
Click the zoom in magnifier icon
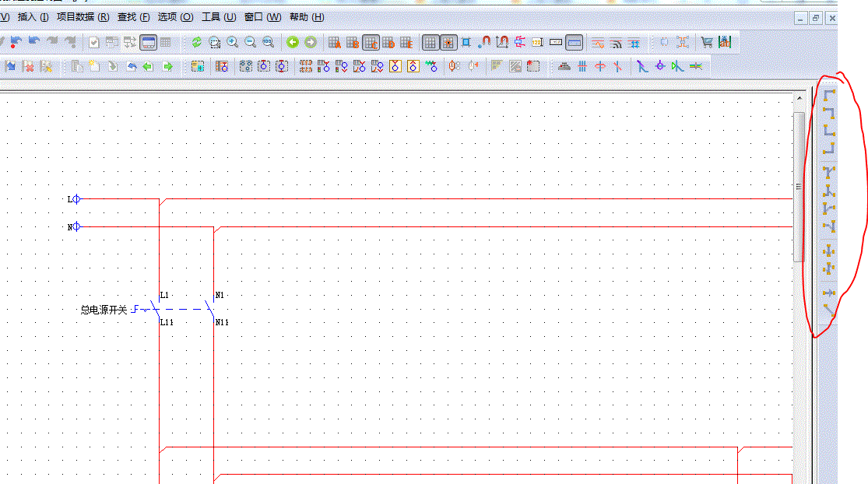232,43
